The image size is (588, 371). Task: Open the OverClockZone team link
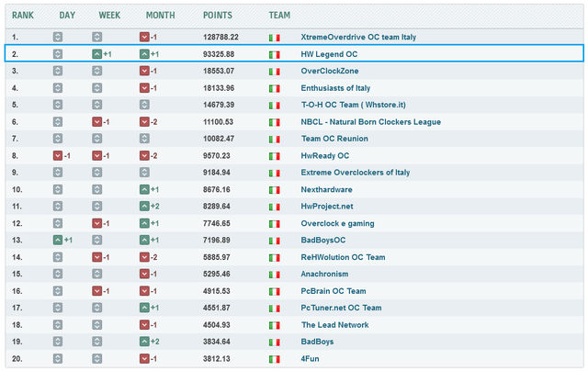(329, 72)
